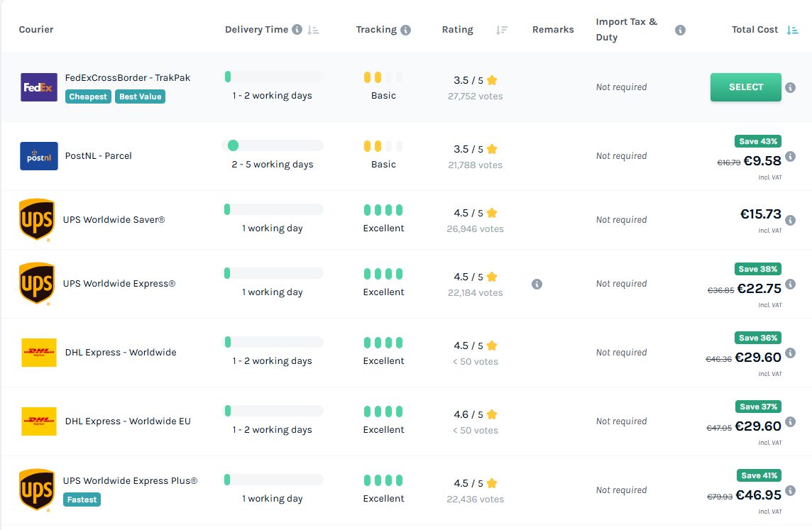Click the Import Tax & Duty info icon
The height and width of the screenshot is (530, 812).
tap(680, 30)
